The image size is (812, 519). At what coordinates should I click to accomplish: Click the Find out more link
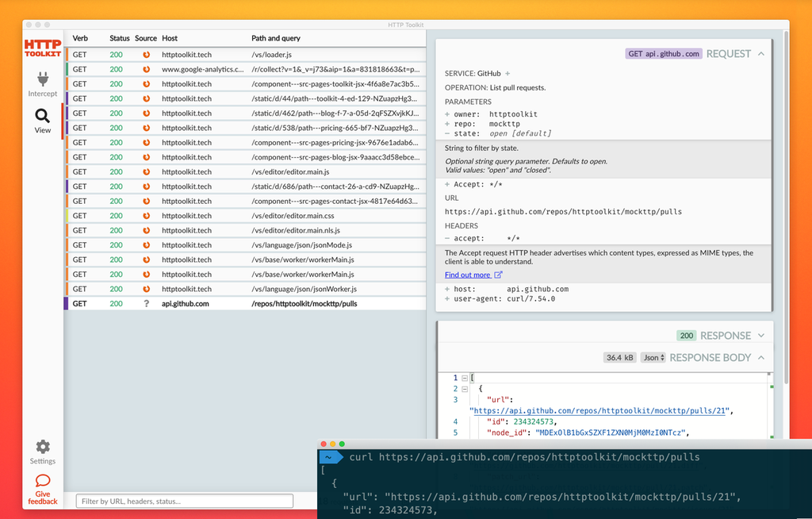click(x=468, y=274)
